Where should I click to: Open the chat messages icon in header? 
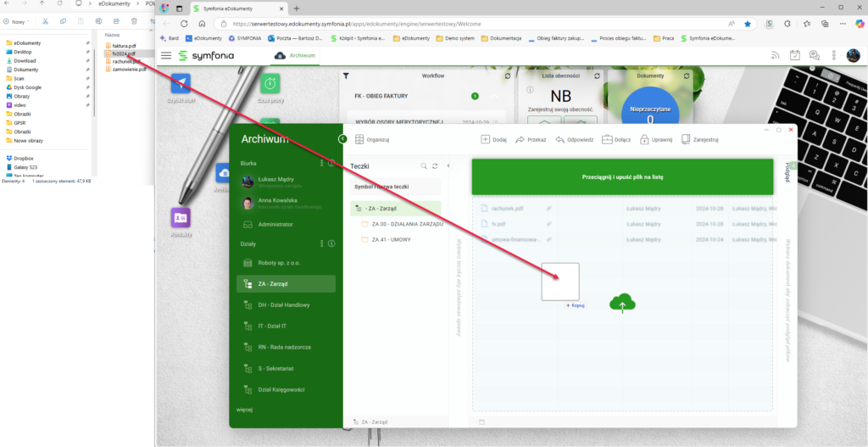[815, 55]
